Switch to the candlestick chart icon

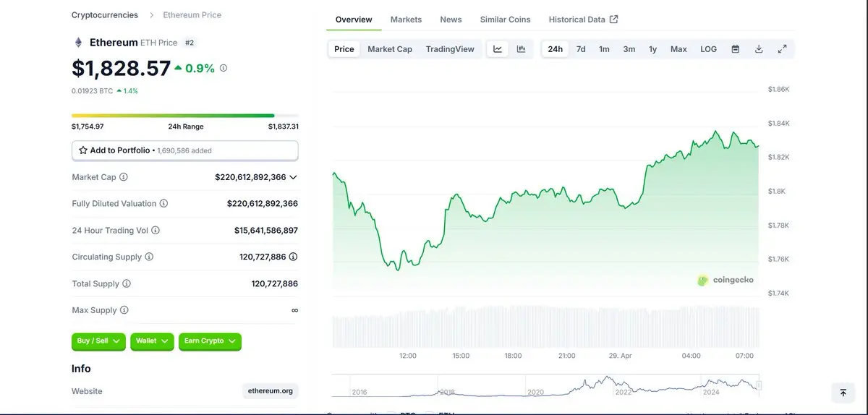click(521, 49)
